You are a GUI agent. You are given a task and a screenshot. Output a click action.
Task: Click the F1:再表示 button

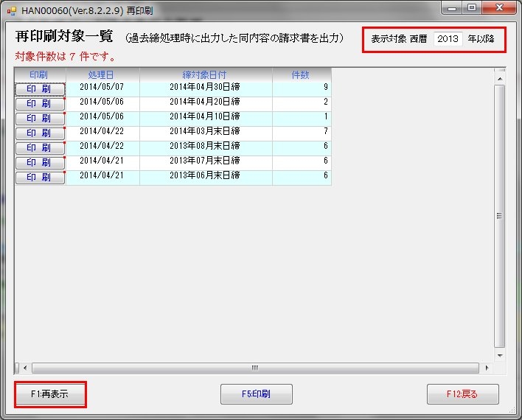click(50, 394)
